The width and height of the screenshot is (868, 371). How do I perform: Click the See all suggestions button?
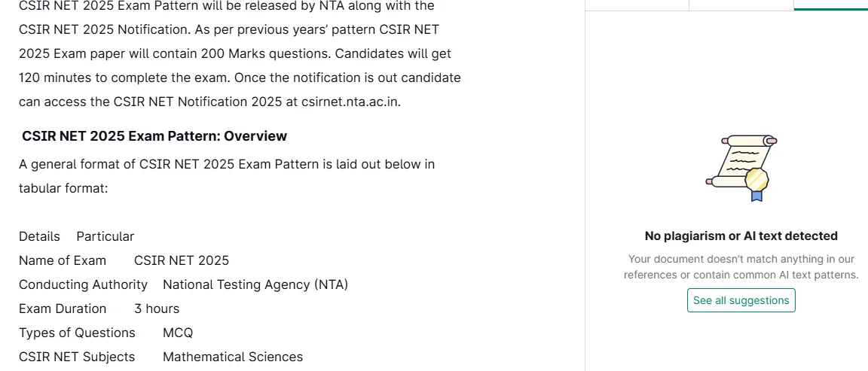point(741,300)
